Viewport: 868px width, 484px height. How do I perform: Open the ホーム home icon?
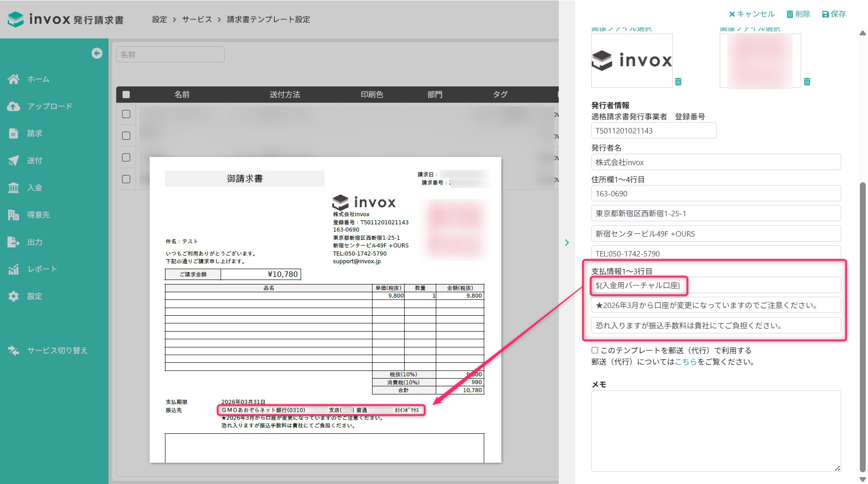(x=14, y=79)
